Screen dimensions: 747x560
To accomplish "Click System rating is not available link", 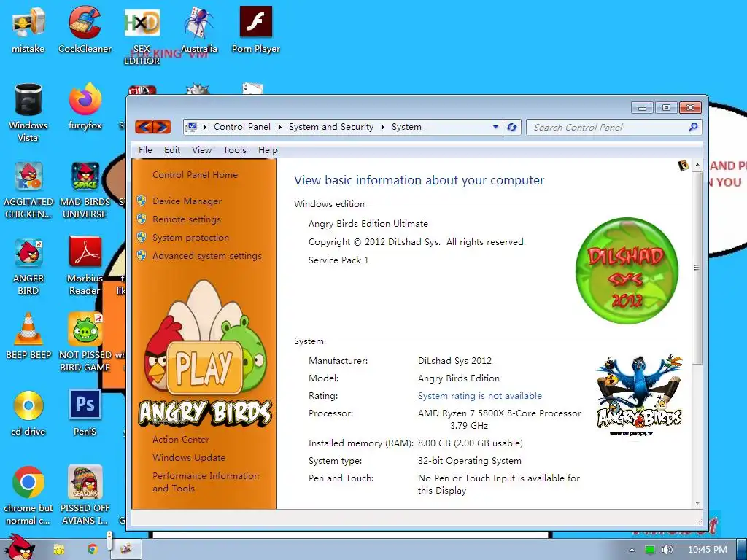I will pyautogui.click(x=480, y=396).
